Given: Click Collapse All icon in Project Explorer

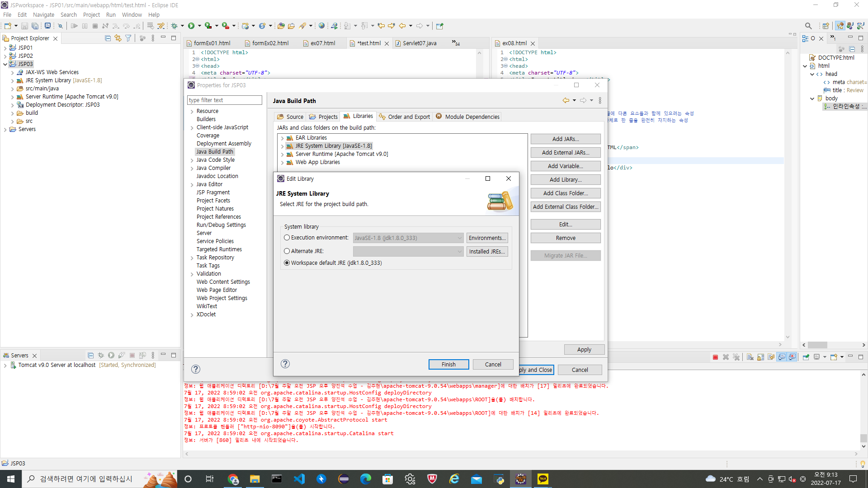Looking at the screenshot, I should point(108,38).
